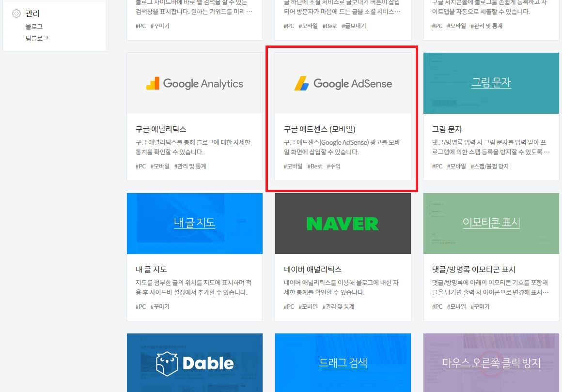Click the NAVER logo banner

tap(343, 224)
